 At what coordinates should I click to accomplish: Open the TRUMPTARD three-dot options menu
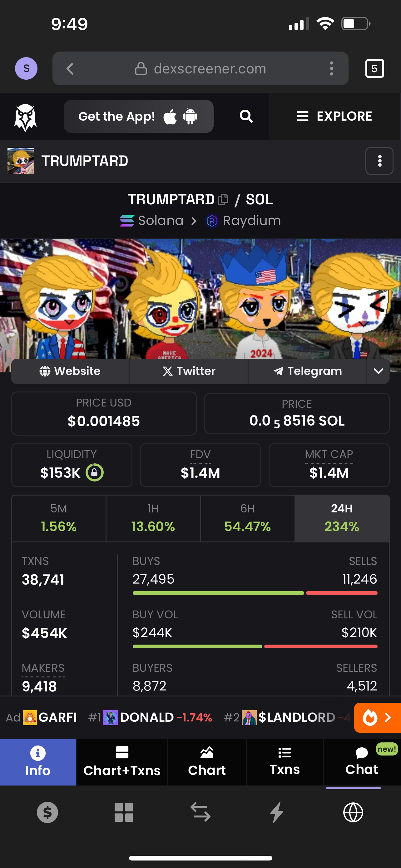coord(379,161)
